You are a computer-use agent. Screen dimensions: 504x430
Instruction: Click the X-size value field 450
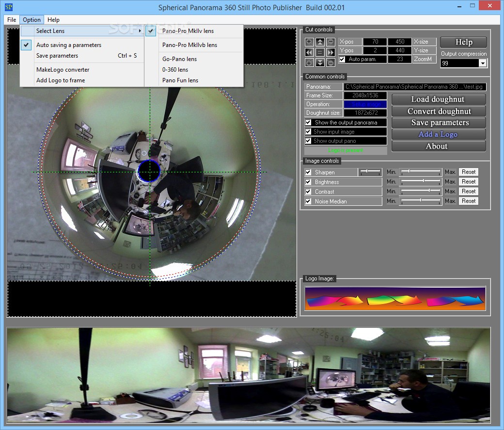point(400,42)
